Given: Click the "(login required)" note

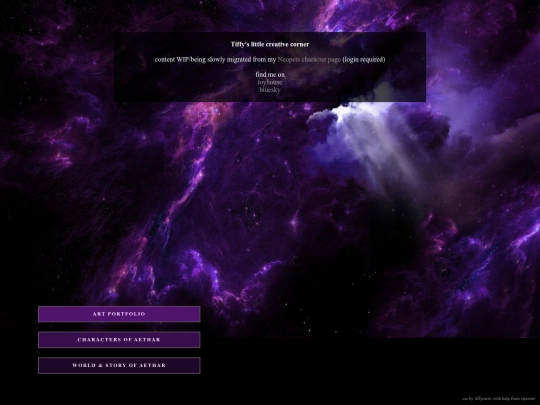Looking at the screenshot, I should click(364, 60).
